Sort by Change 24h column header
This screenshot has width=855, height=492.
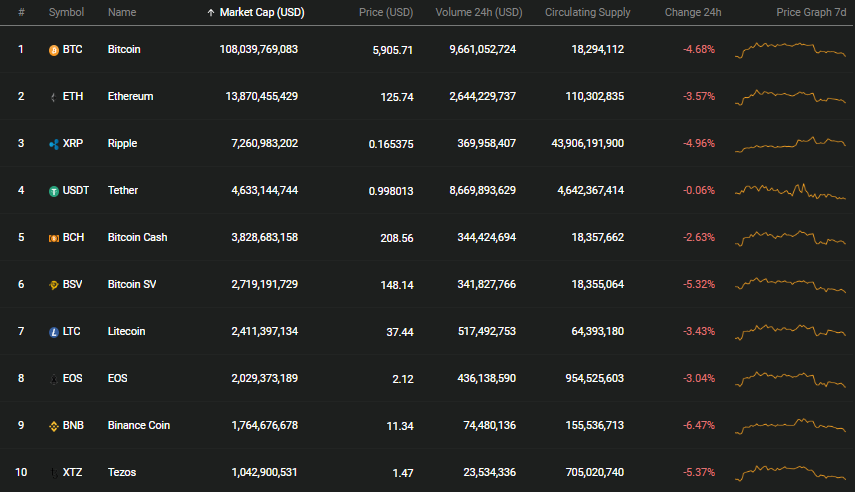pyautogui.click(x=693, y=12)
